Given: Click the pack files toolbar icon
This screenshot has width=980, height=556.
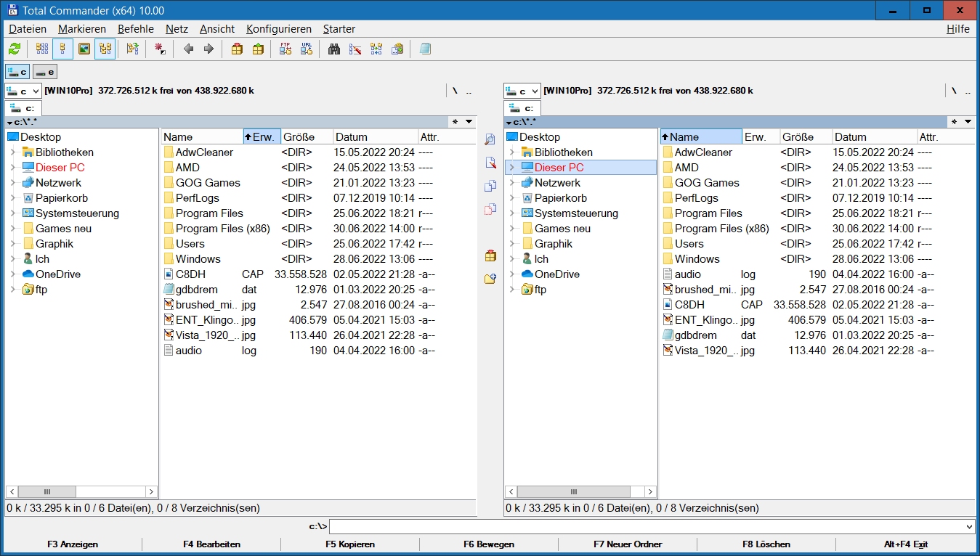Looking at the screenshot, I should pos(237,49).
